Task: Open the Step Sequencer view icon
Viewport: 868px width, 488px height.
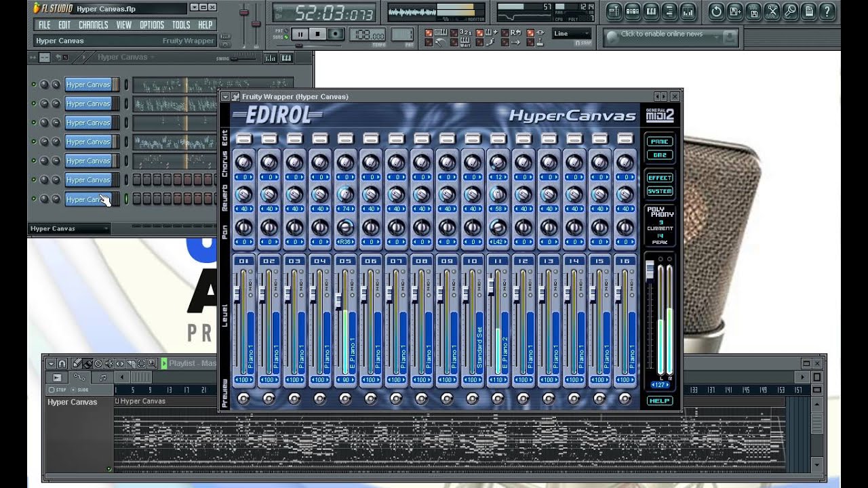Action: pyautogui.click(x=633, y=11)
